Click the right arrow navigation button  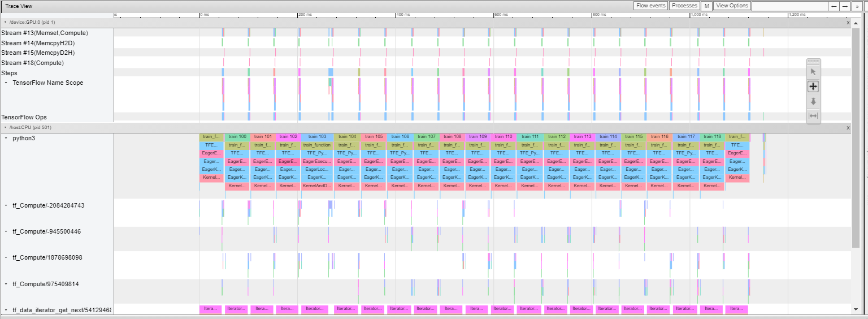tap(845, 6)
